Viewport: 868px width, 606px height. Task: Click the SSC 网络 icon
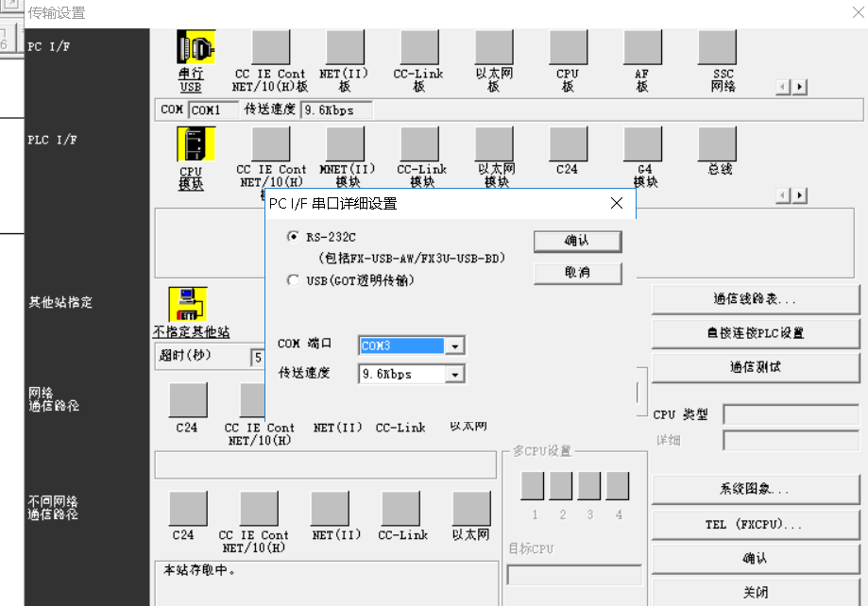(717, 47)
